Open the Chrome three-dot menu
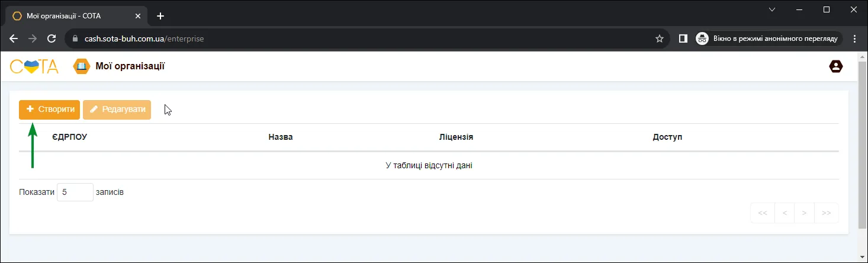This screenshot has width=868, height=263. (x=854, y=39)
